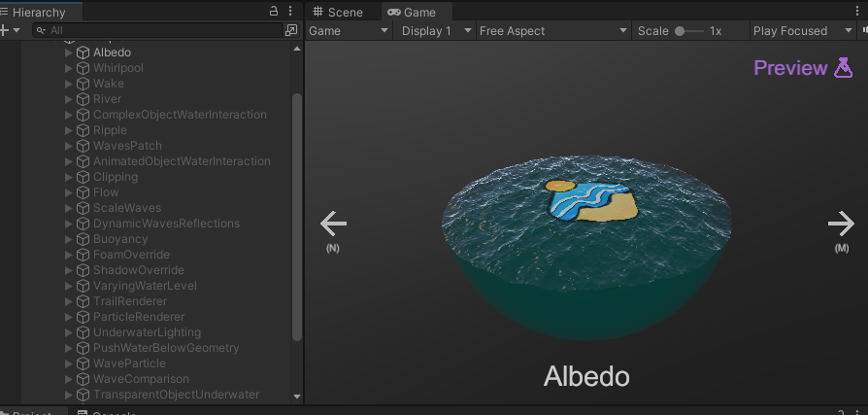Click the cube icon next to Buoyancy

pos(83,239)
